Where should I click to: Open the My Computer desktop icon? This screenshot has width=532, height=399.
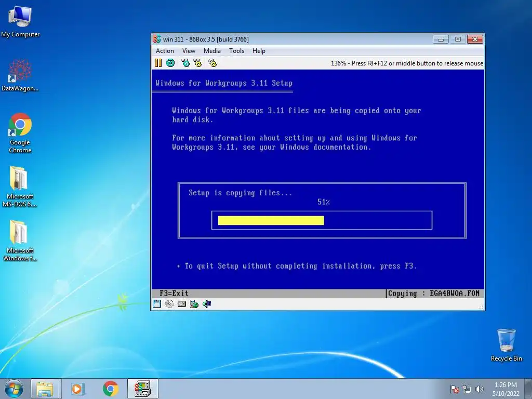pyautogui.click(x=20, y=21)
